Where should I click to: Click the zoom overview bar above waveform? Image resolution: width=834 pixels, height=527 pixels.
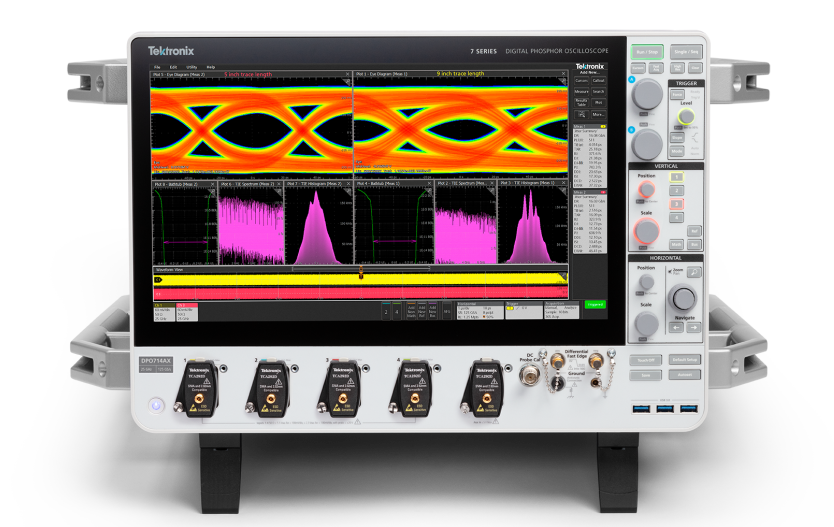click(362, 269)
